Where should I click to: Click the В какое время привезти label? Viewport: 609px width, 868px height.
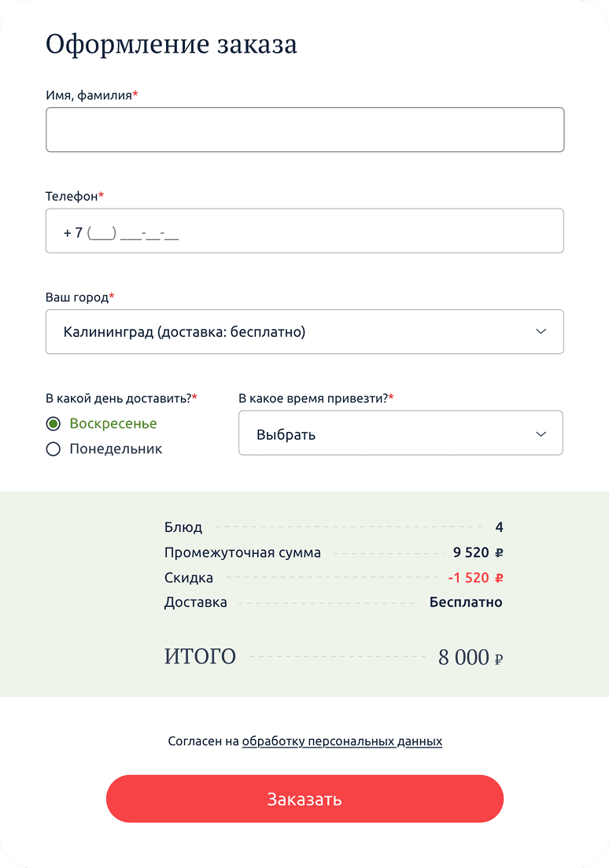point(313,398)
